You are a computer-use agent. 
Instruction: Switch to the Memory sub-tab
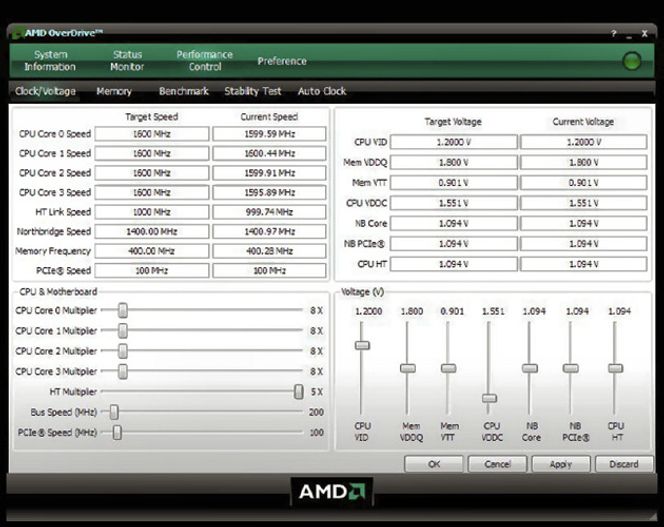pos(114,91)
